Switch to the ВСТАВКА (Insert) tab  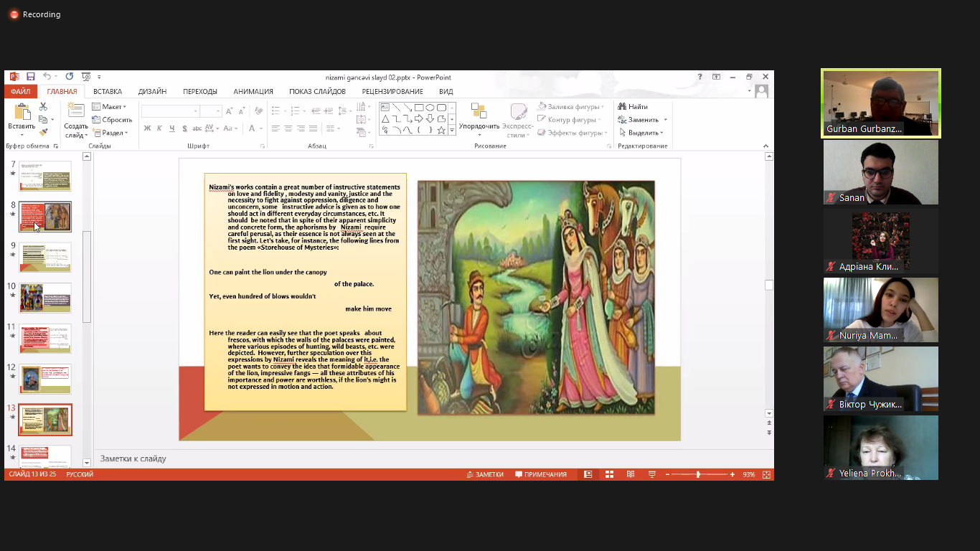pyautogui.click(x=108, y=92)
